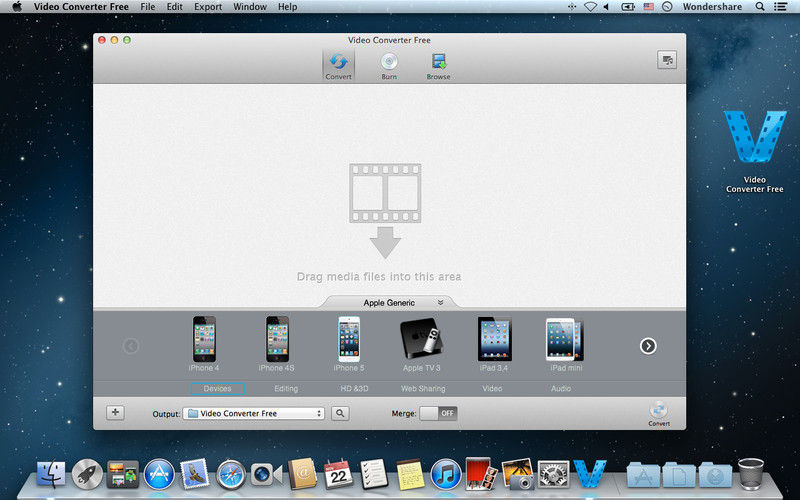The height and width of the screenshot is (500, 800).
Task: Open System Preferences from the Dock
Action: (x=554, y=474)
